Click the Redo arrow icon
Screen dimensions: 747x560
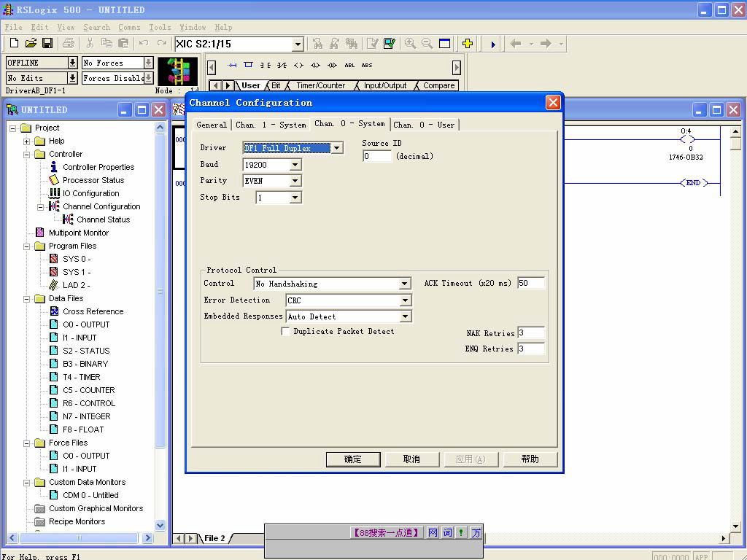(x=161, y=43)
